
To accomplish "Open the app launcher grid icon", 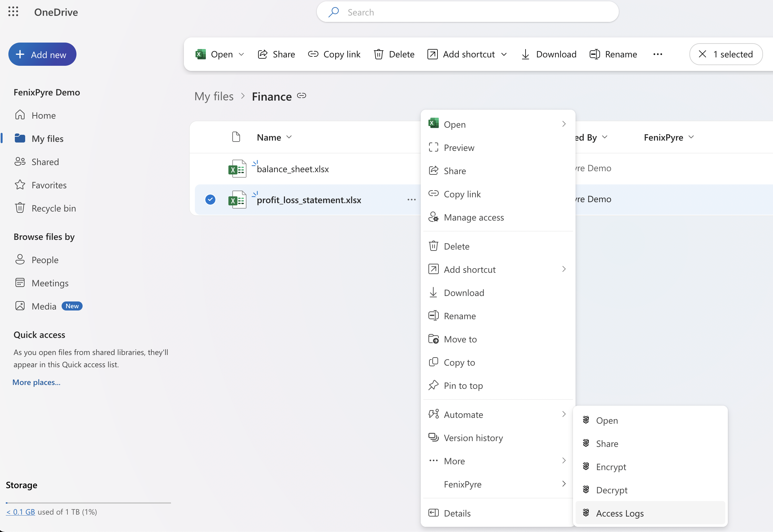I will [13, 12].
